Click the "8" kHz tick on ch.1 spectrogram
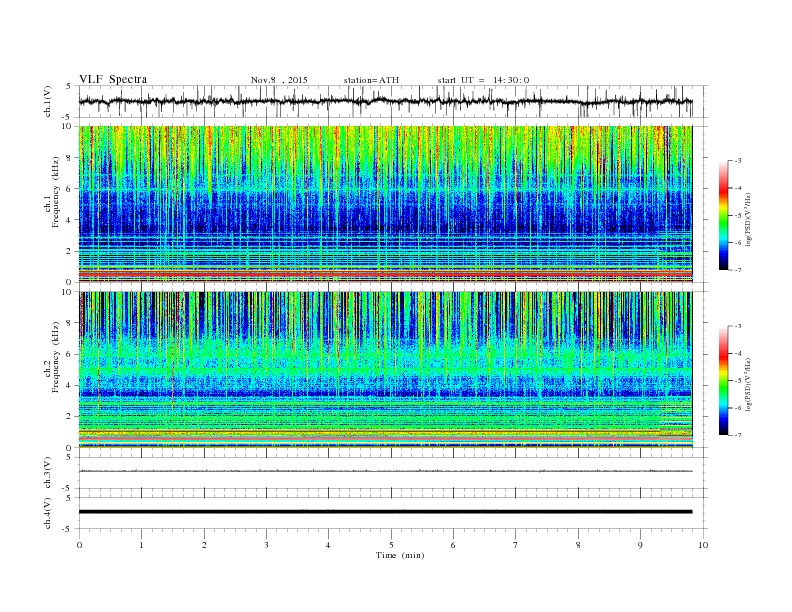 pos(69,158)
